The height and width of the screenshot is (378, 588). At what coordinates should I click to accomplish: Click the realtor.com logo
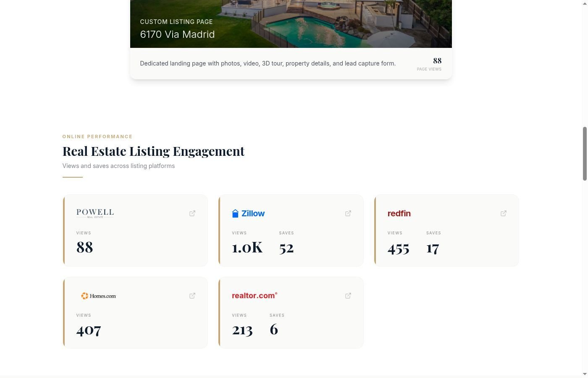pyautogui.click(x=255, y=296)
